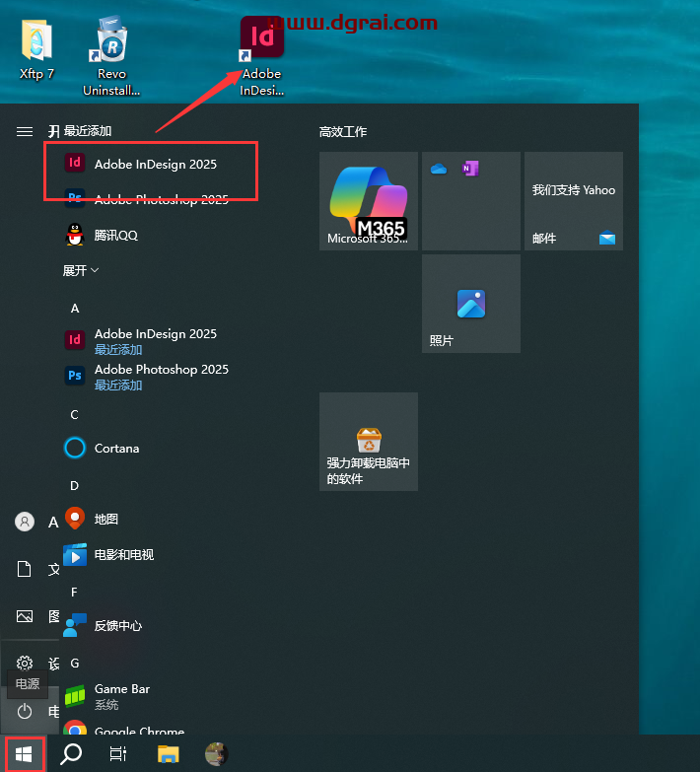Image resolution: width=700 pixels, height=772 pixels.
Task: Click the Windows Start button on taskbar
Action: click(25, 754)
